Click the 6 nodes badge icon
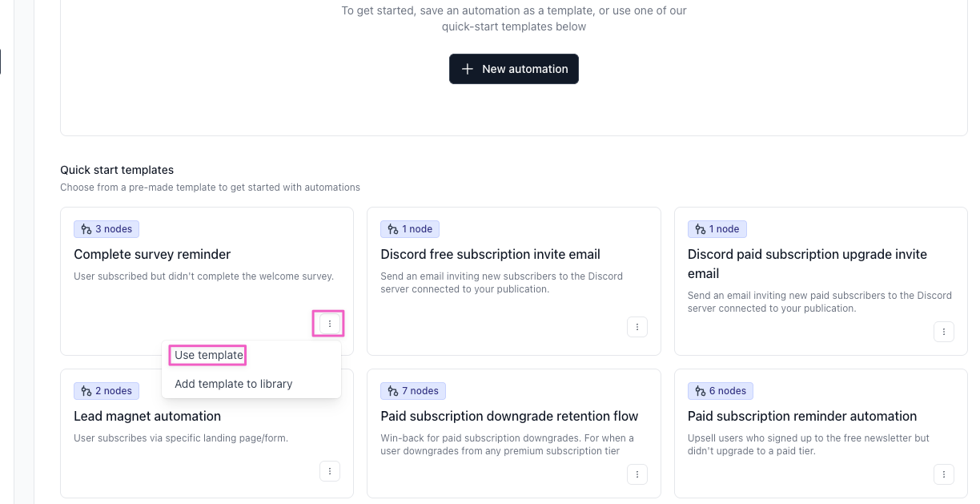This screenshot has height=504, width=980. [700, 391]
